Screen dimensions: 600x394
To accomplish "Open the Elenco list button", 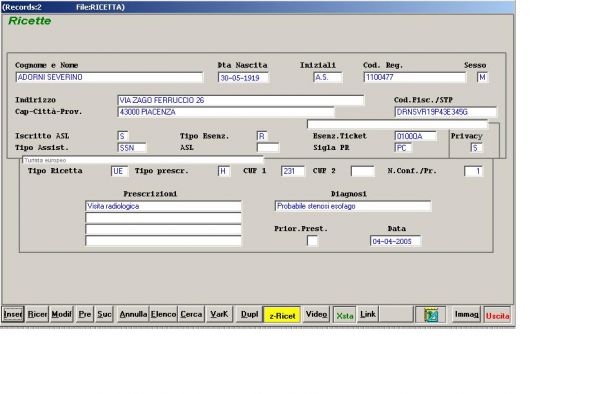I will (163, 314).
